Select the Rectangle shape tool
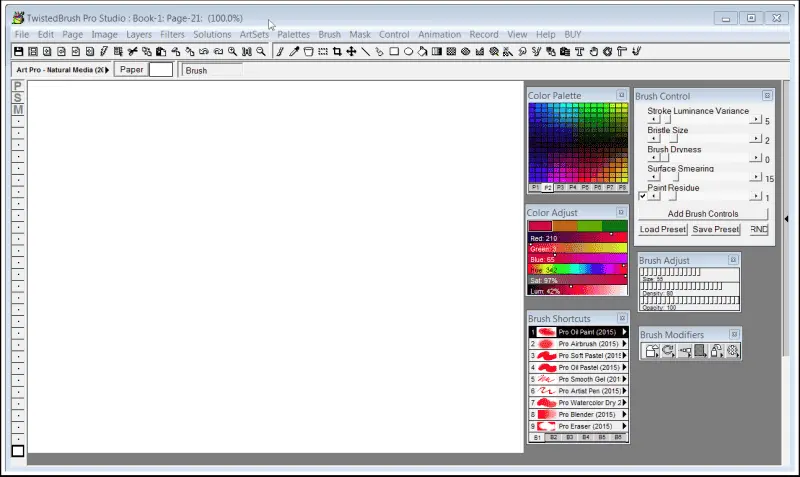Image resolution: width=800 pixels, height=477 pixels. [x=394, y=52]
